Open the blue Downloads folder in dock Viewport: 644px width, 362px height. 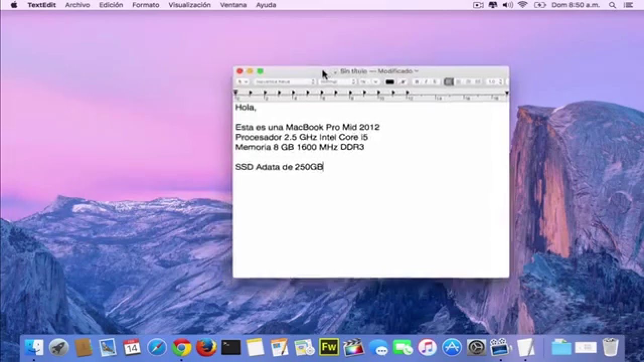click(561, 347)
